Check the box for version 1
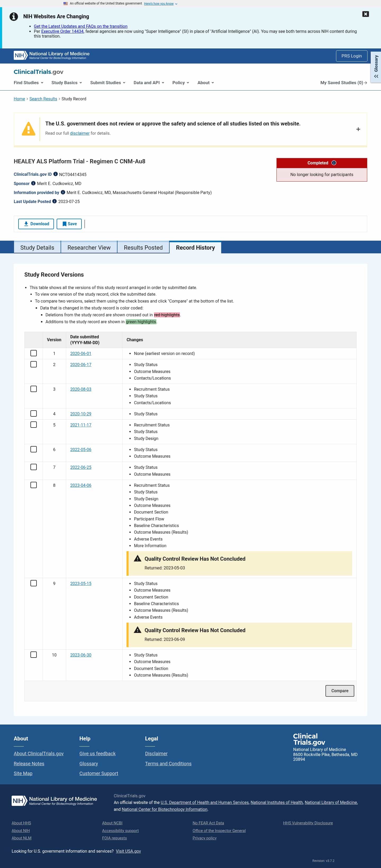The image size is (381, 868). pyautogui.click(x=34, y=353)
